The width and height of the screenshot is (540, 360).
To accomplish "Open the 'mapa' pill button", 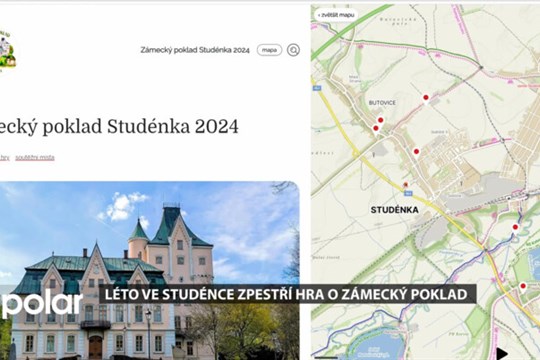I will 269,50.
